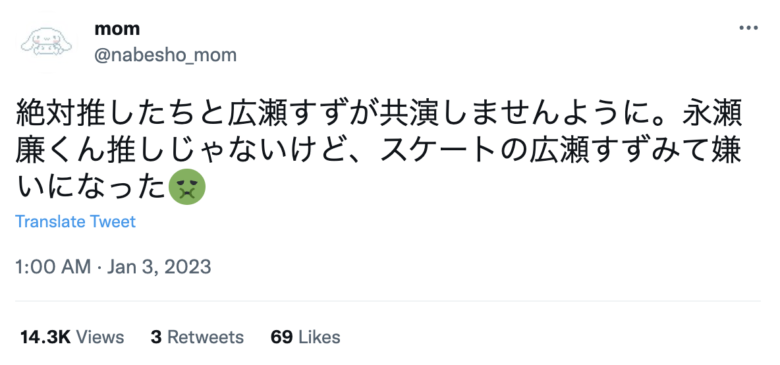Open the 1:00 AM timestamp permalink

(x=53, y=267)
